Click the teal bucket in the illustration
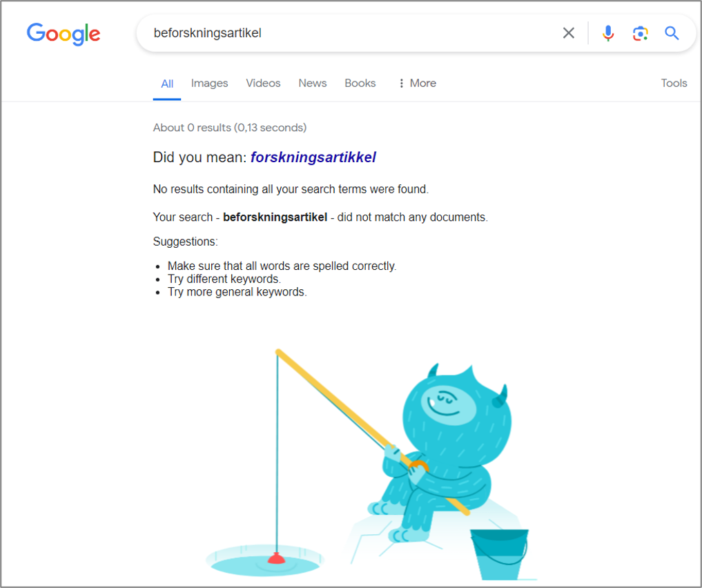The height and width of the screenshot is (588, 702). pos(499,554)
